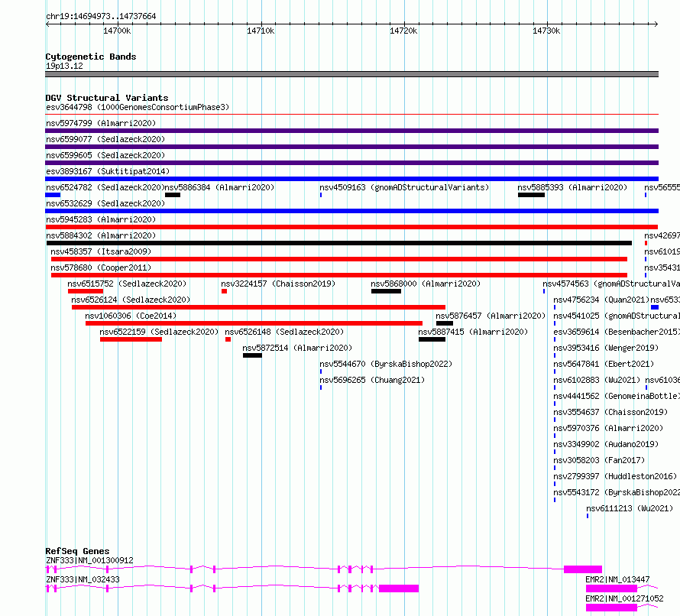The height and width of the screenshot is (616, 680).
Task: Click nsv2799397 (Huddleston2016) label
Action: click(x=615, y=476)
